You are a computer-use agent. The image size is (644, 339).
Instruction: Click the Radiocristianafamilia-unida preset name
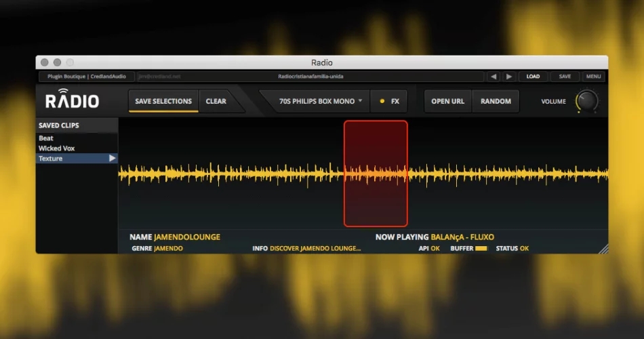(x=310, y=77)
